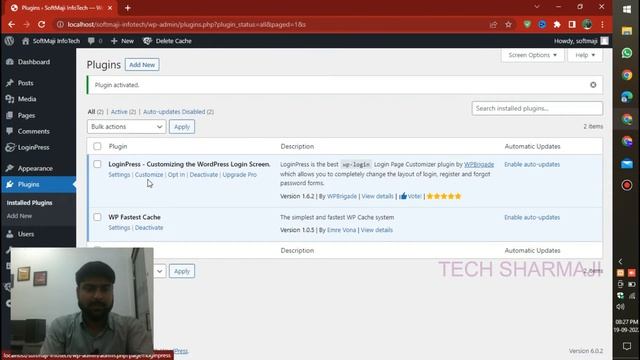Open Dashboard in sidebar
This screenshot has width=640, height=360.
pyautogui.click(x=33, y=62)
